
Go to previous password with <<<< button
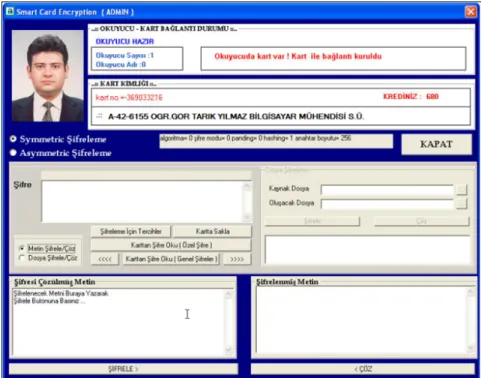(x=105, y=259)
